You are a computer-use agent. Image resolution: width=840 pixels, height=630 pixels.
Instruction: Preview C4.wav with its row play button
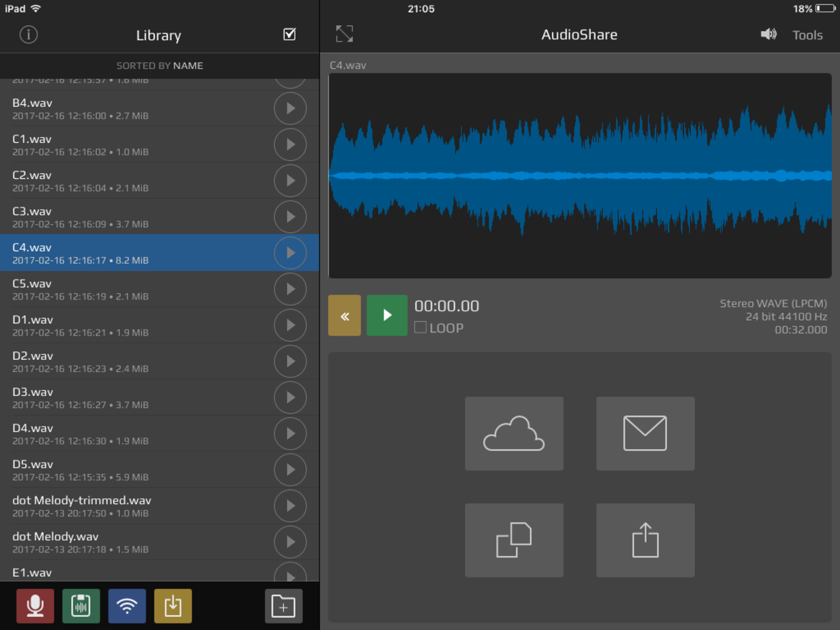pyautogui.click(x=290, y=253)
